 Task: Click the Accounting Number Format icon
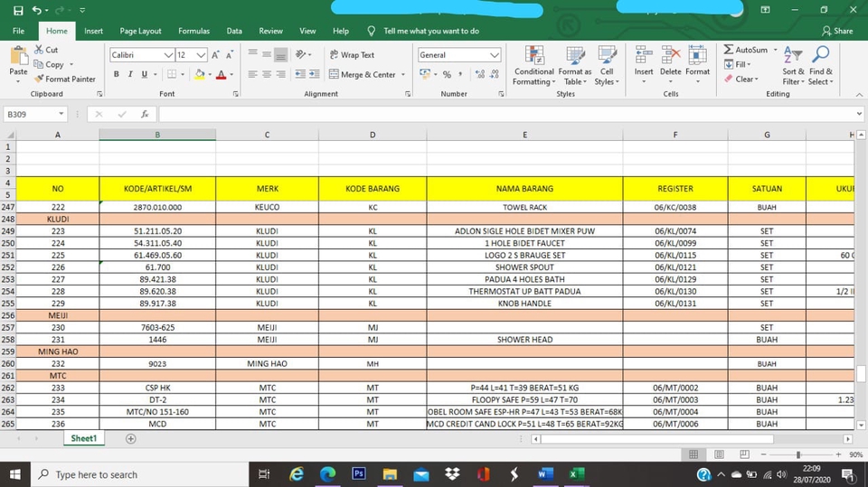click(425, 74)
